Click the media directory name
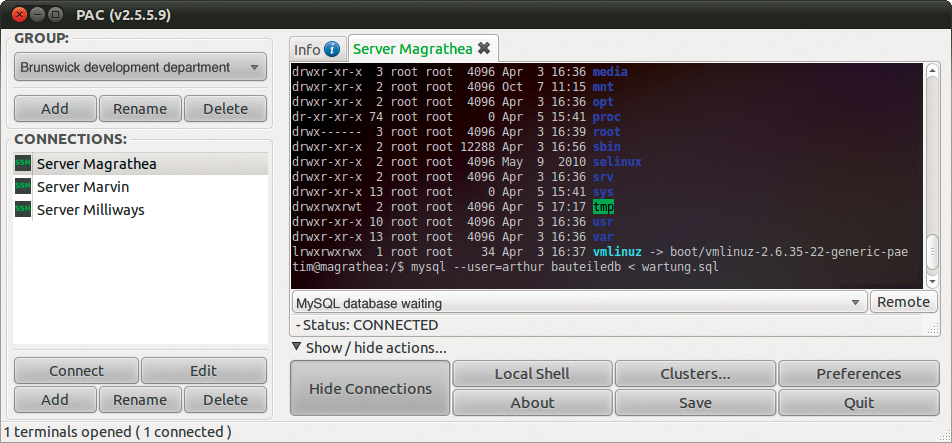This screenshot has width=952, height=443. (x=610, y=72)
